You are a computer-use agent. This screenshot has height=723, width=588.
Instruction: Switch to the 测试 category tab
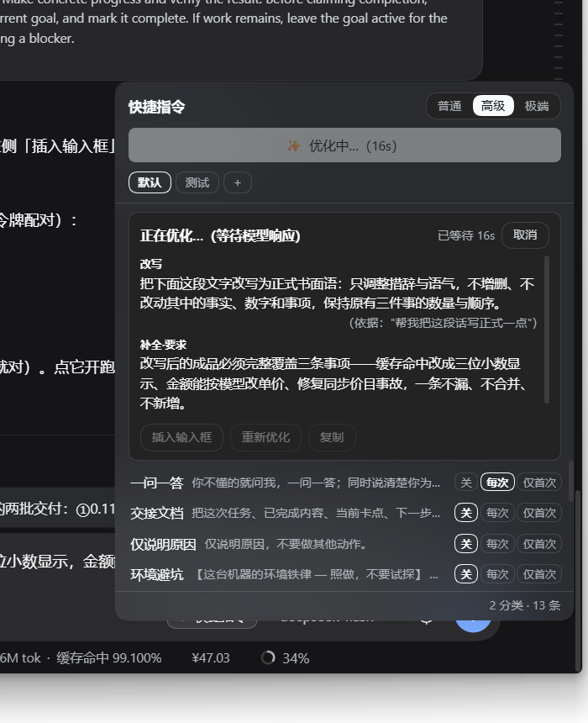[x=197, y=182]
